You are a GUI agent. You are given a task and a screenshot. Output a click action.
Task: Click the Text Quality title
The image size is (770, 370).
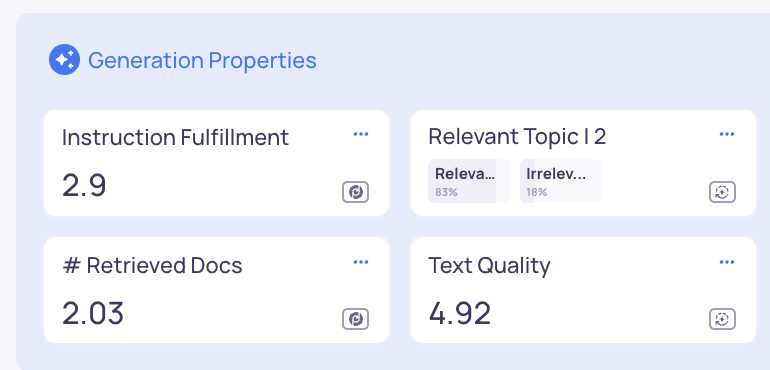[x=490, y=266]
